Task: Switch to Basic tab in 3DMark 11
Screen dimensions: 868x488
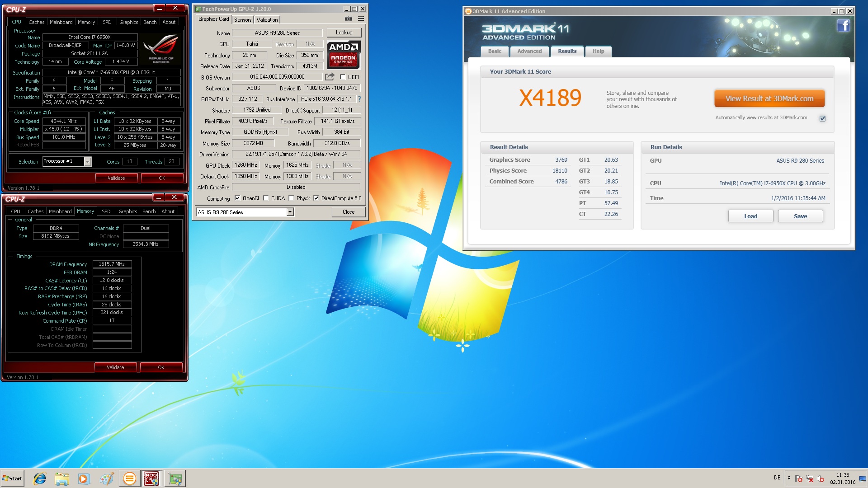Action: point(495,52)
